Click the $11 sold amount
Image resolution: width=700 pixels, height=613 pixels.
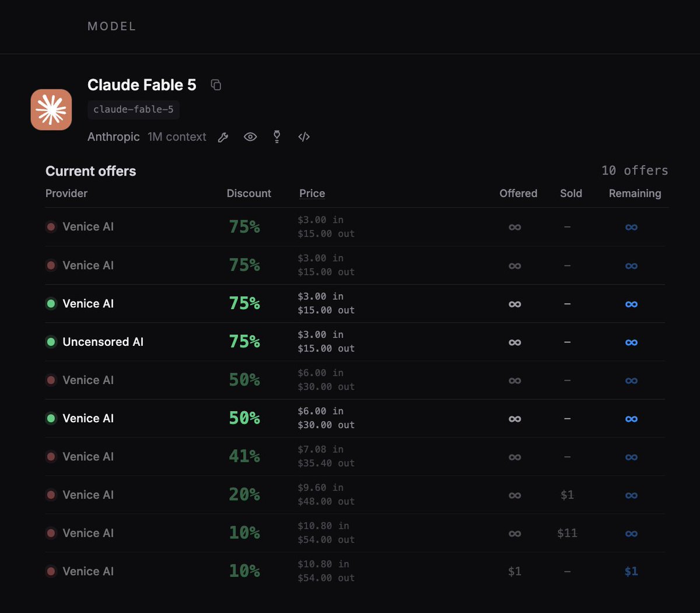click(x=567, y=533)
